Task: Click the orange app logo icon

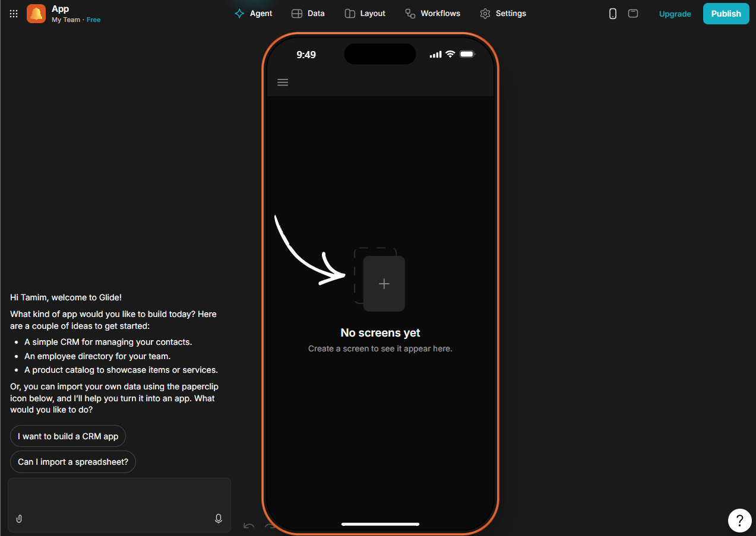Action: tap(36, 14)
